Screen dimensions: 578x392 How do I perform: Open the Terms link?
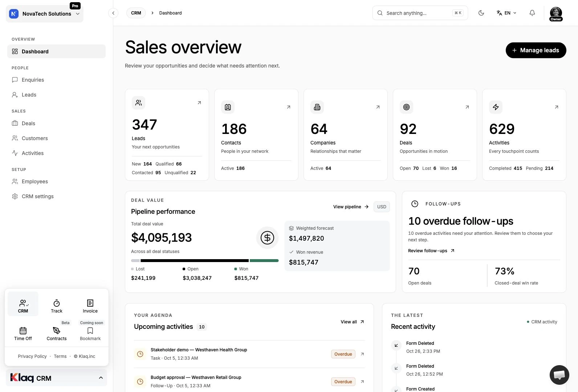60,356
